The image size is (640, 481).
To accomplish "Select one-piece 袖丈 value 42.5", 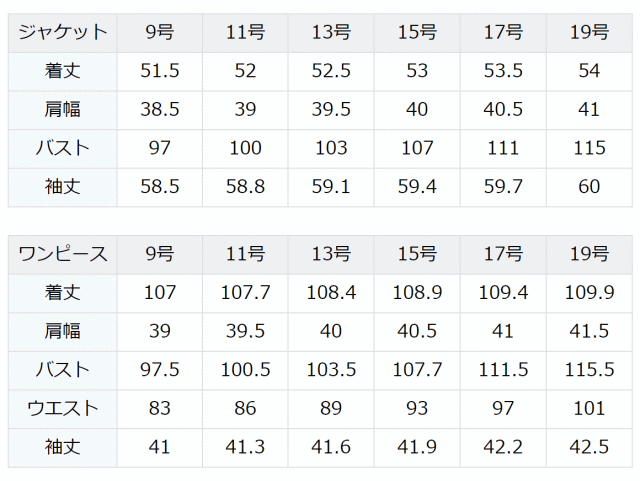I will click(x=589, y=448).
